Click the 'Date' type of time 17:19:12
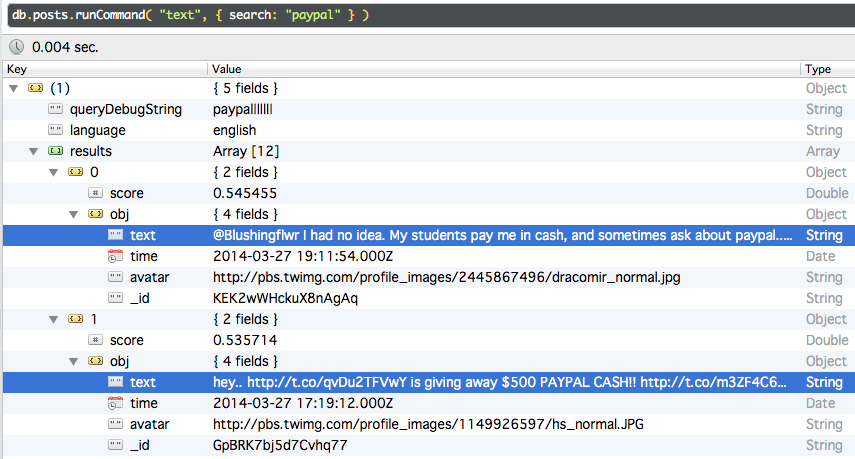 point(821,403)
